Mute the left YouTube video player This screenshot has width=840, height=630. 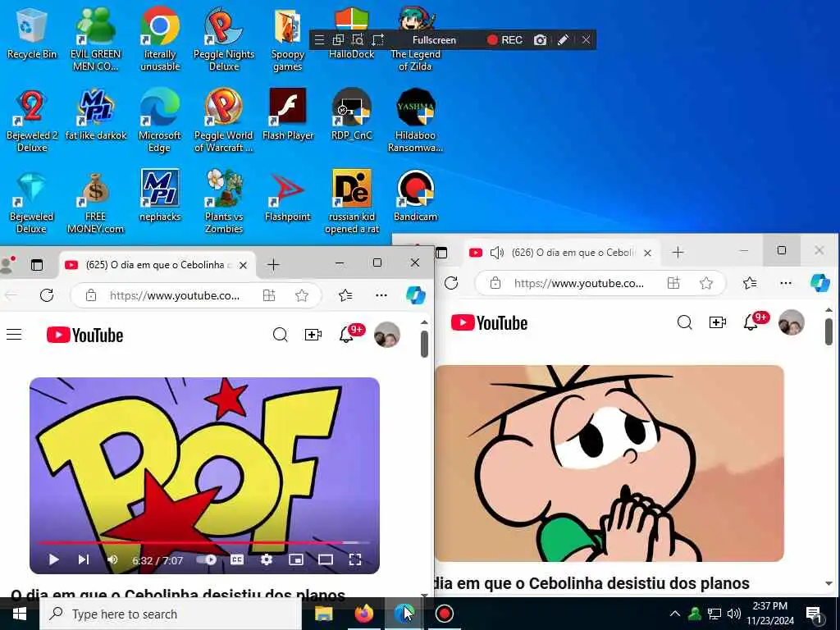[x=112, y=559]
